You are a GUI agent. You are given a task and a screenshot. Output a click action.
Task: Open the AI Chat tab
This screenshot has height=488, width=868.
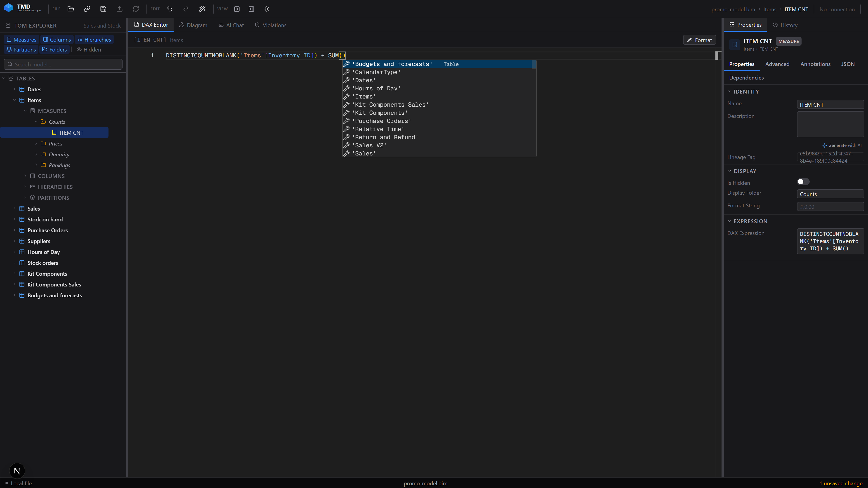pyautogui.click(x=231, y=25)
